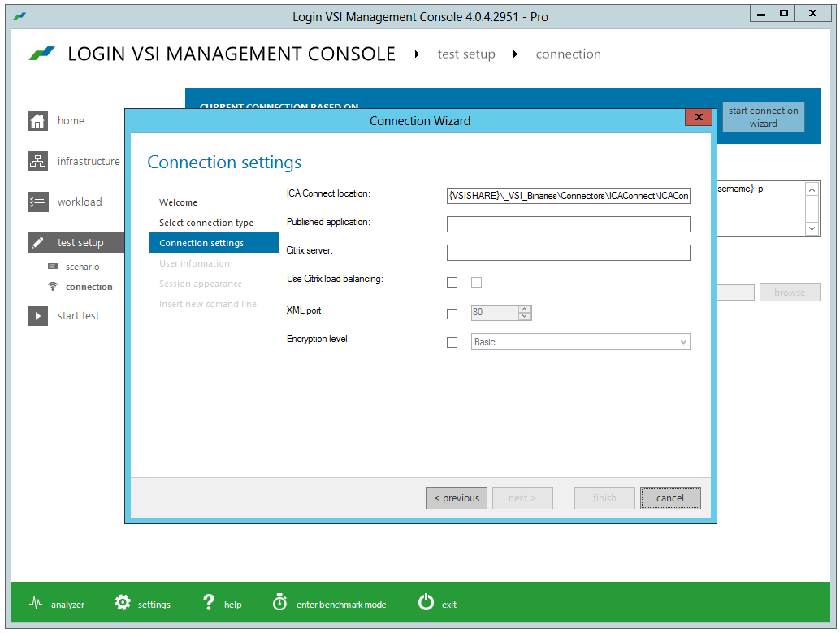Click the Login VSI logo in header

41,53
